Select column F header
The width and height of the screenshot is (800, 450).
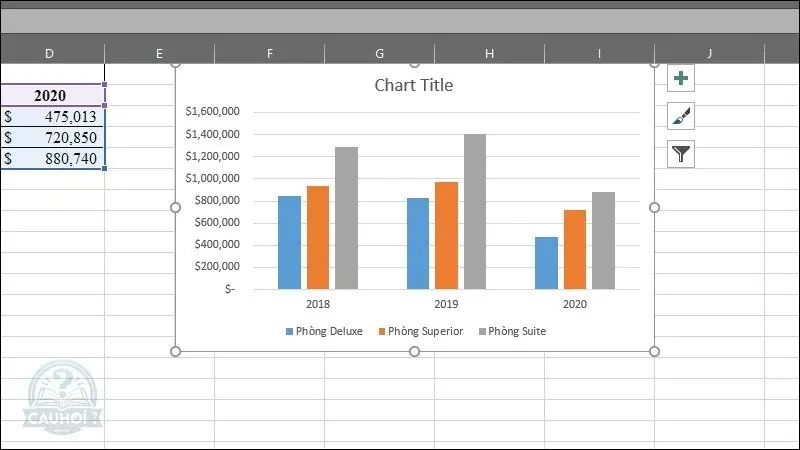pos(269,54)
